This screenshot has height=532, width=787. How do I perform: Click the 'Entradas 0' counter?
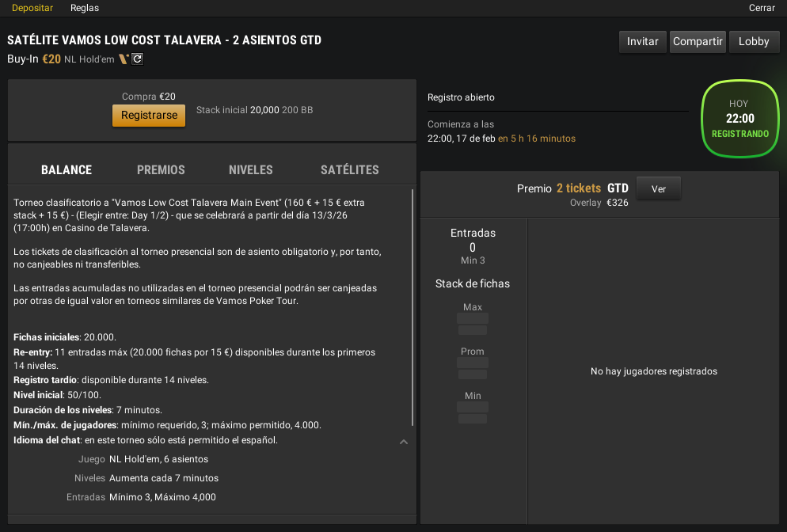(x=473, y=240)
